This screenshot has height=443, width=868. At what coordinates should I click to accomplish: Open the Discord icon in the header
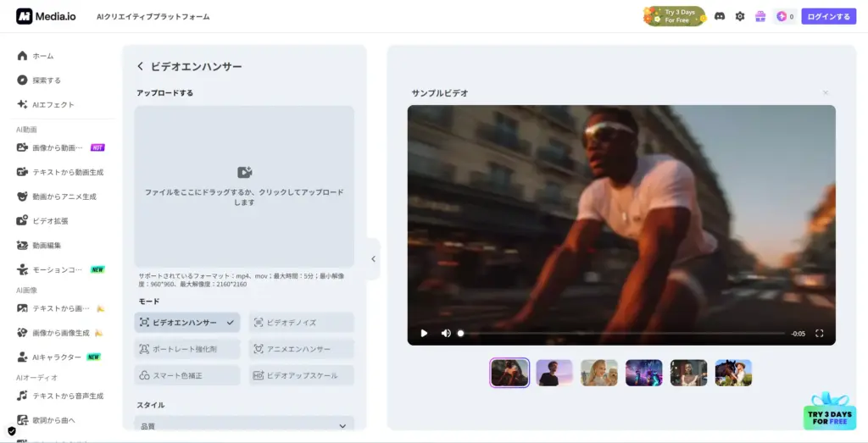720,17
